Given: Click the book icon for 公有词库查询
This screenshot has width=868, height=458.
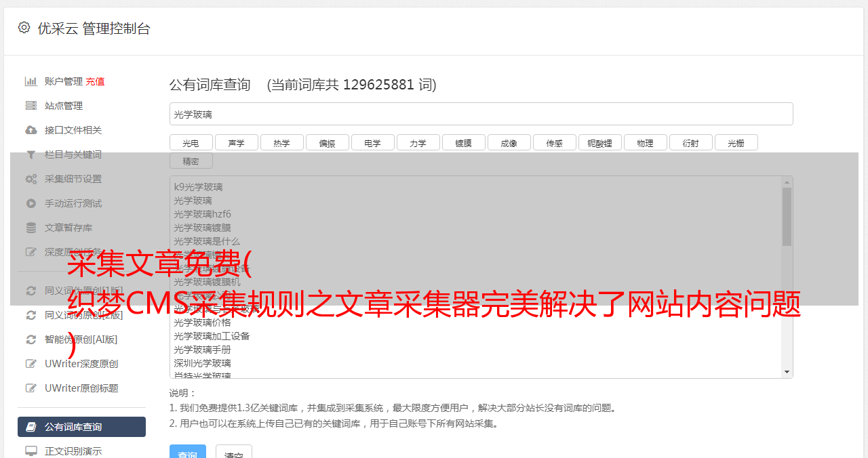Looking at the screenshot, I should [31, 427].
